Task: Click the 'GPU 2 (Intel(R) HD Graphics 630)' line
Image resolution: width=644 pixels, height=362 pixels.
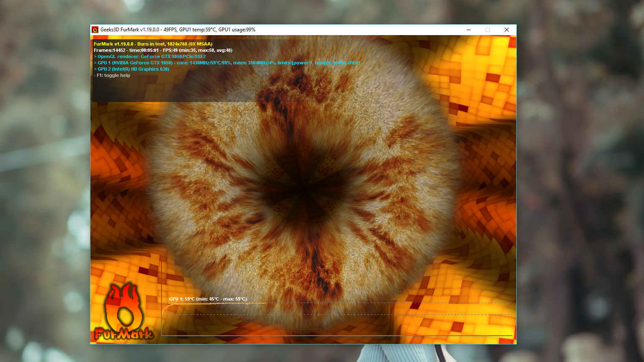Action: [131, 69]
